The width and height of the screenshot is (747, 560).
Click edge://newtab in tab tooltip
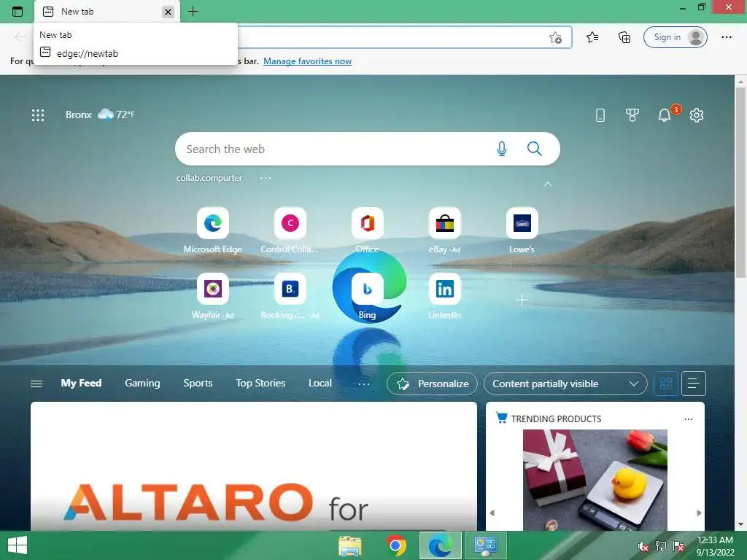pyautogui.click(x=88, y=53)
